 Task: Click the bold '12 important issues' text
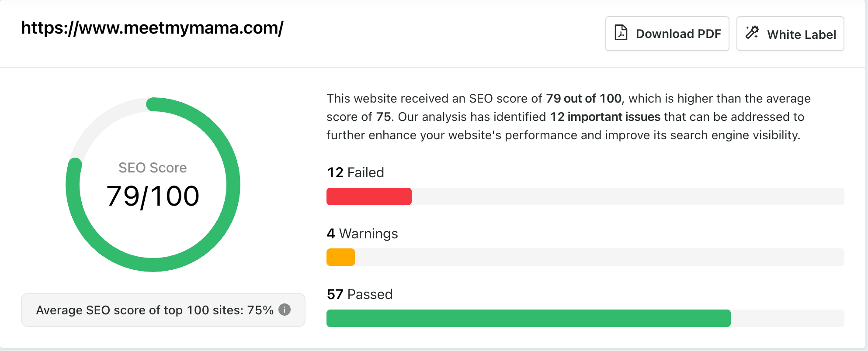(x=605, y=117)
